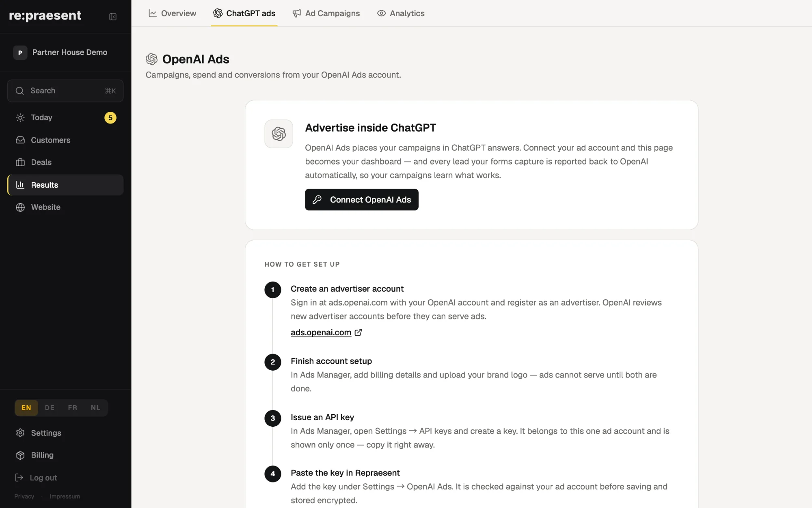This screenshot has width=812, height=508.
Task: Click the OpenAI logo beside the OpenAI Ads heading
Action: coord(151,59)
